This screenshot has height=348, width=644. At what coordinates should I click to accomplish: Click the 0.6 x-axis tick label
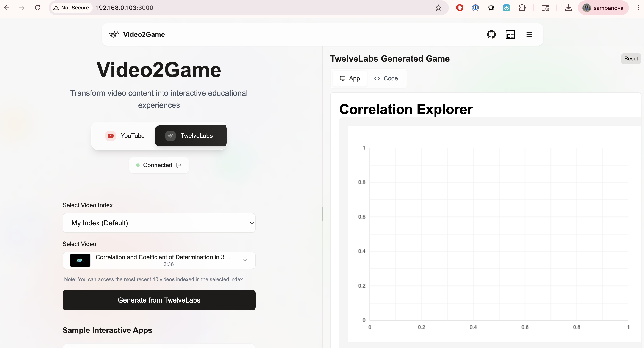click(x=525, y=327)
